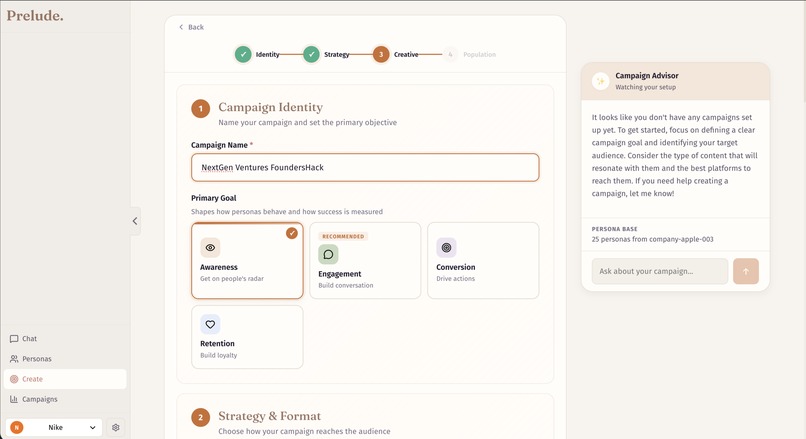Open Campaigns in the sidebar
Screen dimensions: 806x439
[x=65, y=399]
